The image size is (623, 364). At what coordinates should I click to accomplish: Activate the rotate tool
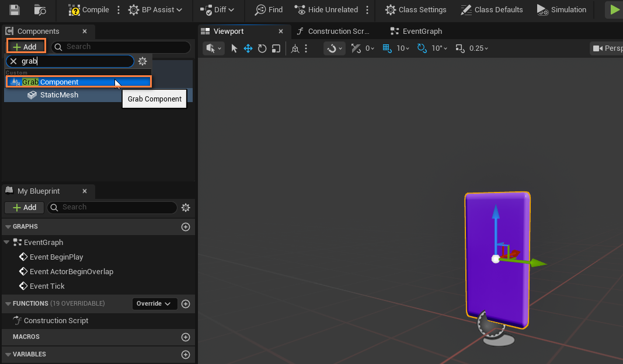(262, 48)
